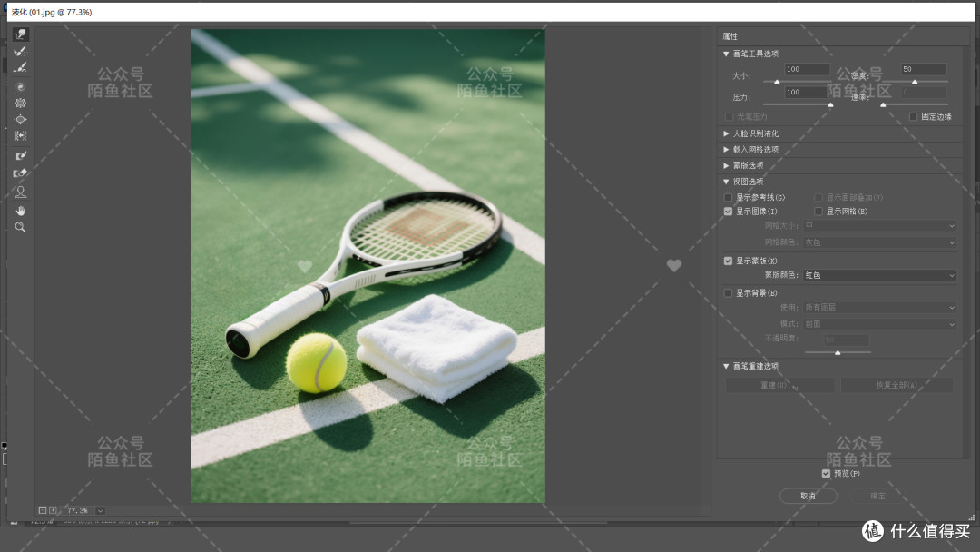Click the zoom out minus button

point(43,511)
